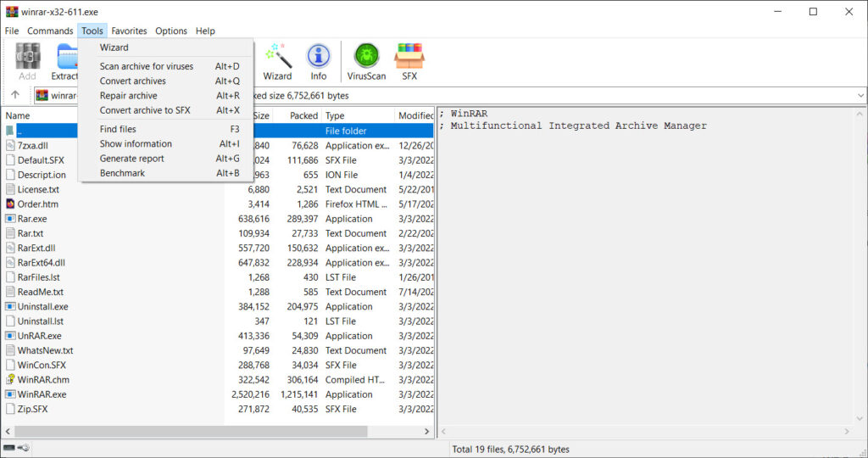Click the WinRAR.exe application icon
Screen dimensions: 868x458
[x=10, y=394]
